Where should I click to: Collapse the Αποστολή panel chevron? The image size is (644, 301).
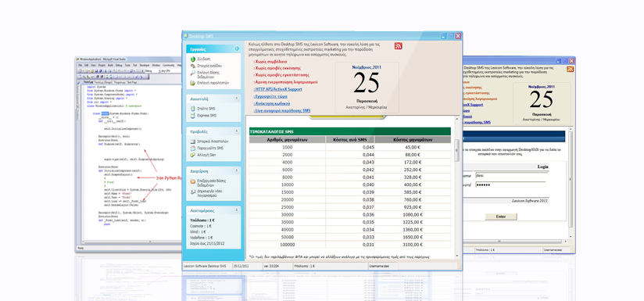click(237, 99)
